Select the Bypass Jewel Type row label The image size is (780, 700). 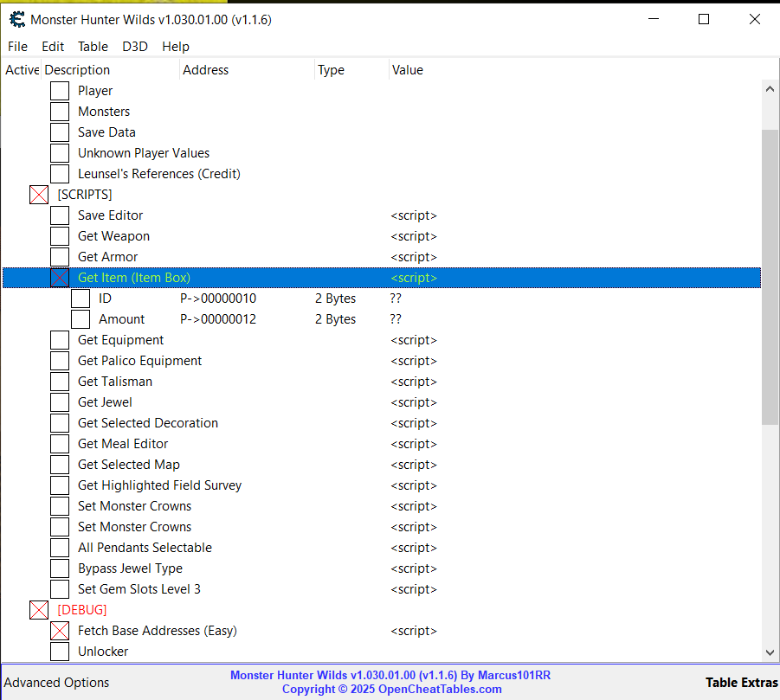pyautogui.click(x=130, y=568)
